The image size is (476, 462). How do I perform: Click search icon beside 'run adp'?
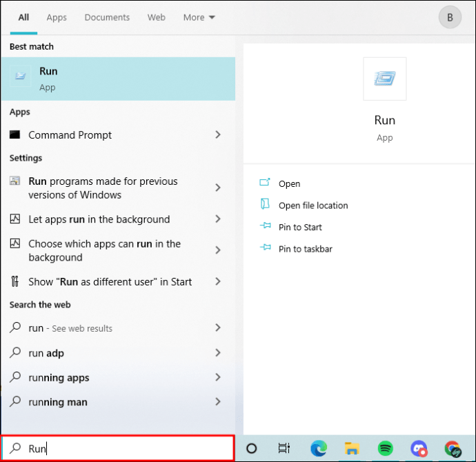click(x=15, y=352)
